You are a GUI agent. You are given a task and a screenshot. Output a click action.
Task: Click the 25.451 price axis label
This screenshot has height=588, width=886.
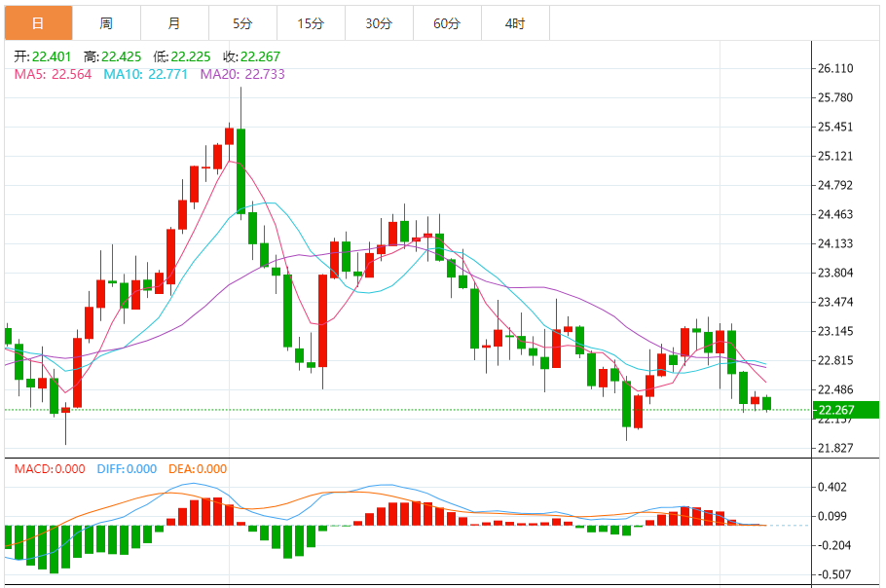(835, 128)
